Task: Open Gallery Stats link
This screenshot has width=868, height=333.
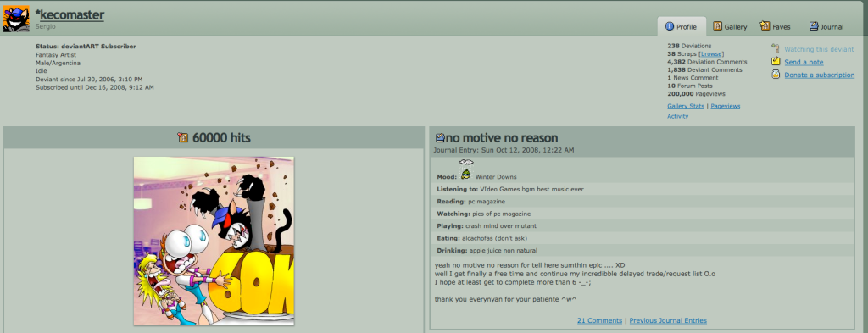Action: 685,106
